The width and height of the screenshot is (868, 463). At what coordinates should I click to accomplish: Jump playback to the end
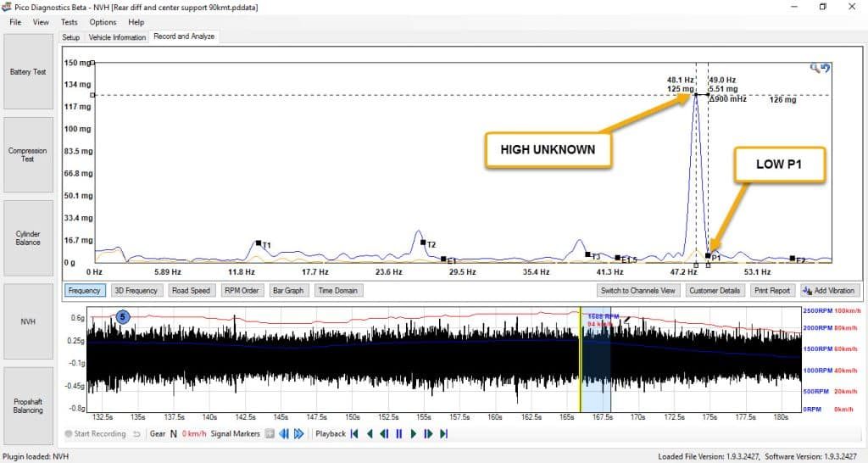[443, 434]
